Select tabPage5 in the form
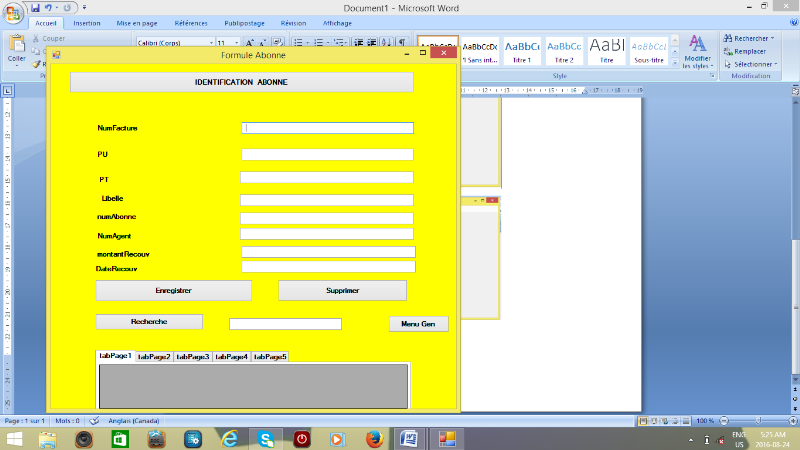Viewport: 800px width, 450px height. 270,357
